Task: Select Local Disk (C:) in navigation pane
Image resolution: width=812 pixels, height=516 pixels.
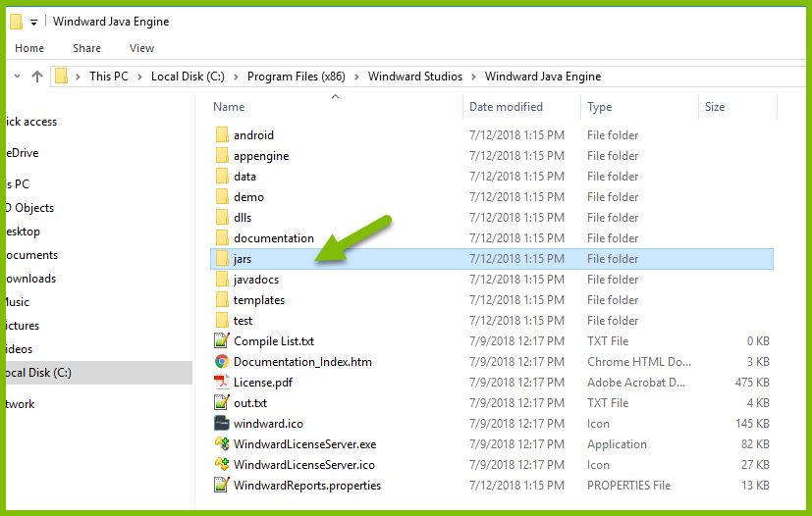Action: coord(98,373)
